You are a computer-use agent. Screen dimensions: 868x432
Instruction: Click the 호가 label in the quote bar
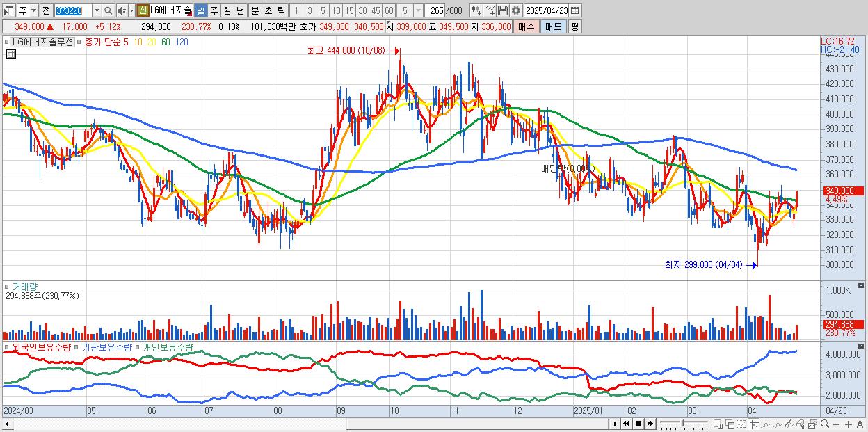coord(308,26)
